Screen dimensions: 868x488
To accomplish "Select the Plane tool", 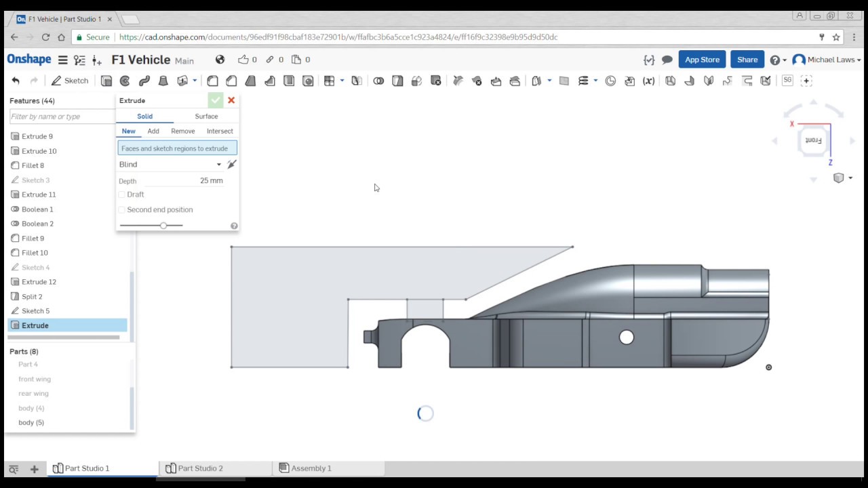I will click(x=564, y=81).
